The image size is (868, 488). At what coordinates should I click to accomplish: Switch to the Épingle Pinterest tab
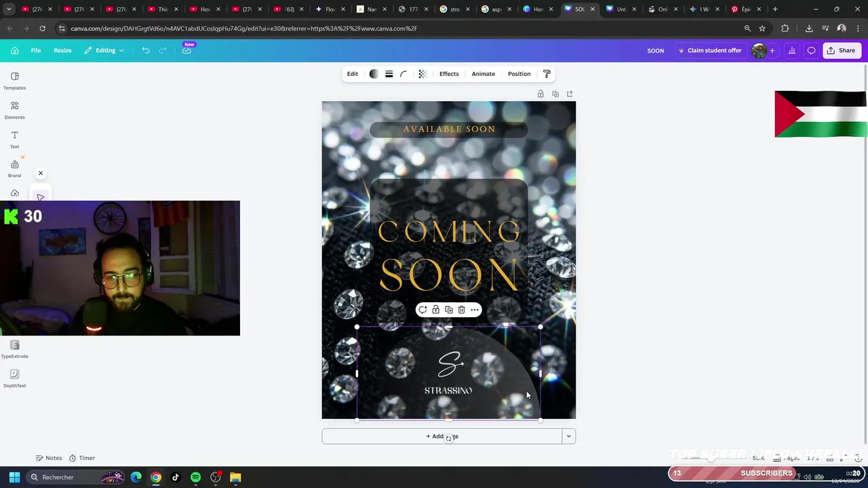(746, 9)
